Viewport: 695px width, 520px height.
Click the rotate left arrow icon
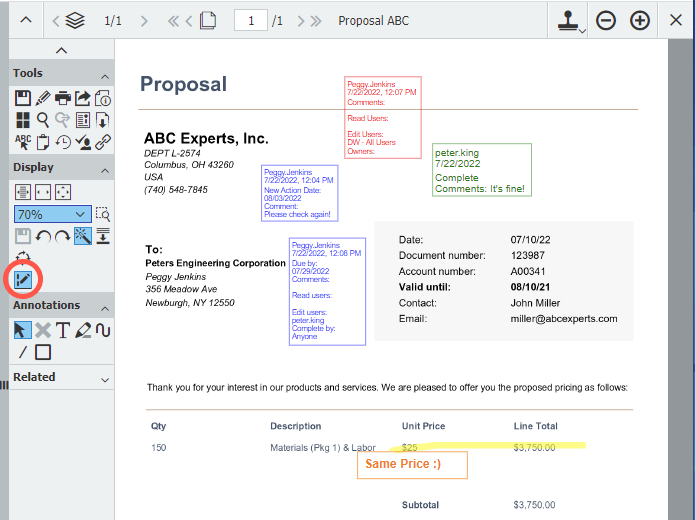pyautogui.click(x=43, y=235)
